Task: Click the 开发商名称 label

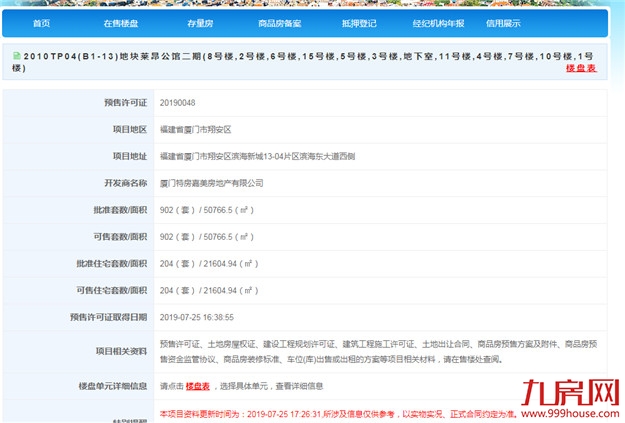Action: tap(126, 183)
